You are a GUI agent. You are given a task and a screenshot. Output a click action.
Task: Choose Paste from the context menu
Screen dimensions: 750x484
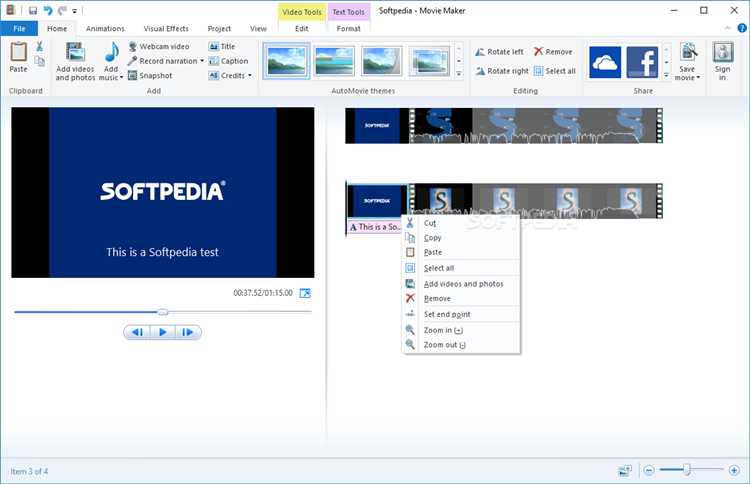point(462,252)
